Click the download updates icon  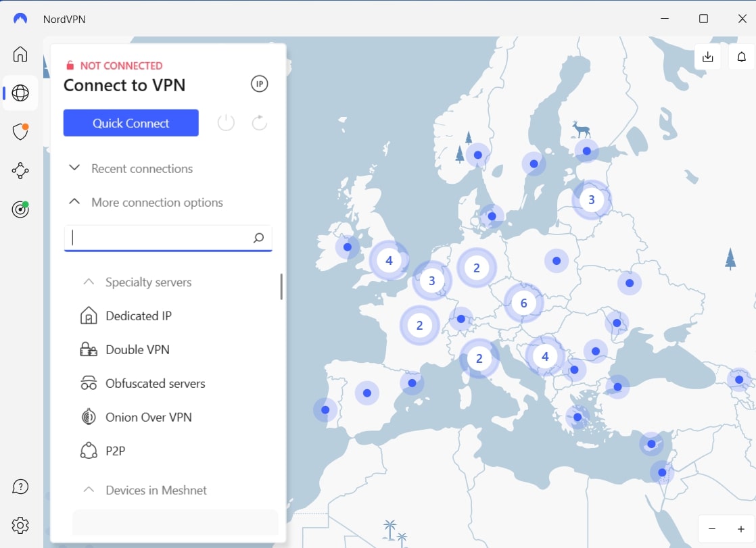tap(708, 57)
